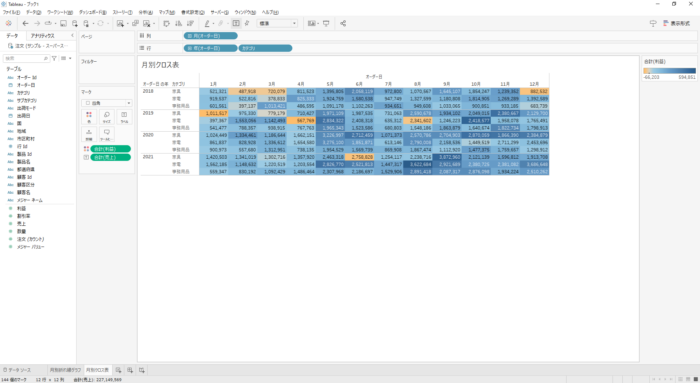Screen dimensions: 700x383
Task: Undo with the back arrow icon
Action: pos(25,24)
